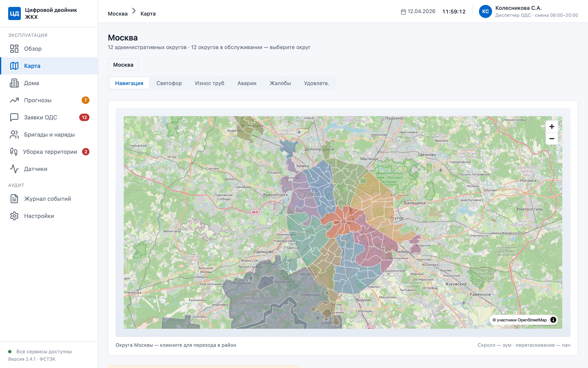Click the breadcrumb chevron separator
Viewport: 588px width, 368px height.
[134, 11]
